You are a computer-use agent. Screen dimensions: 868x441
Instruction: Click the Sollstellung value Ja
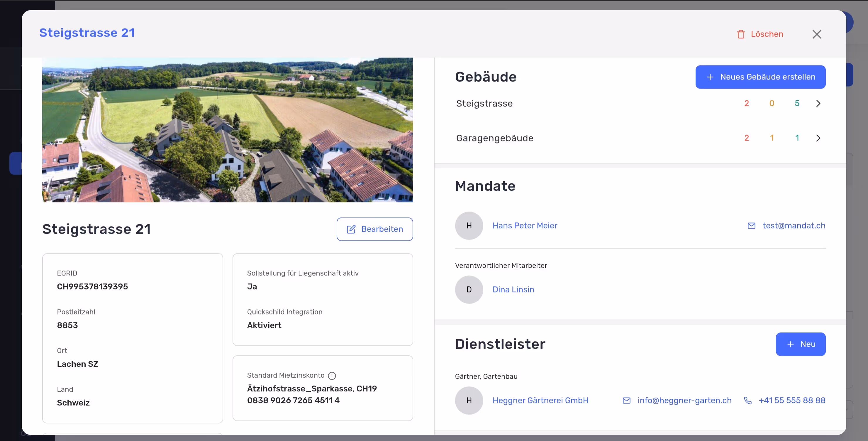coord(252,287)
